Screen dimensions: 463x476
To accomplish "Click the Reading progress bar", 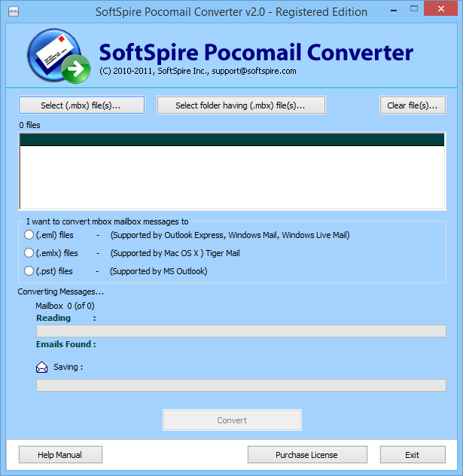I will pos(241,331).
